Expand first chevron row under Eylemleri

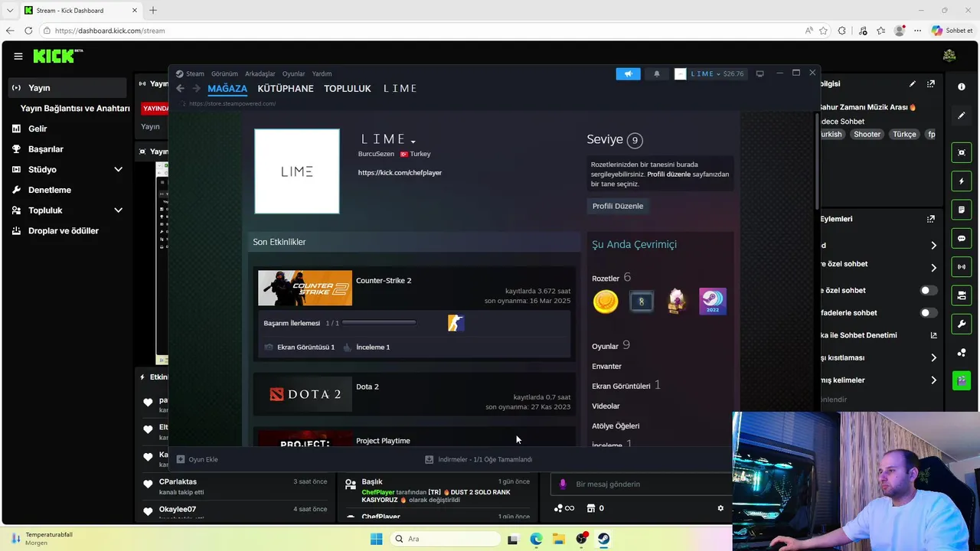(933, 245)
